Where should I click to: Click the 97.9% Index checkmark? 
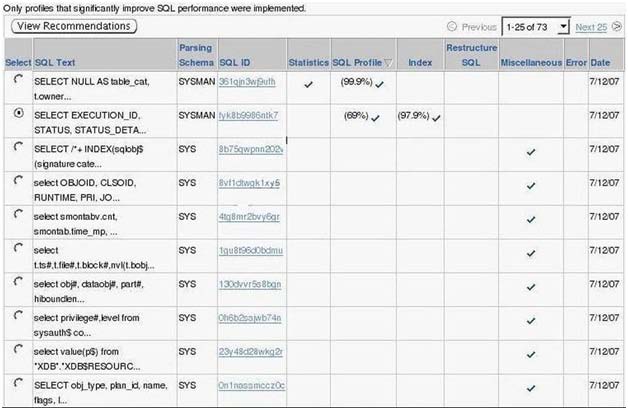coord(436,118)
